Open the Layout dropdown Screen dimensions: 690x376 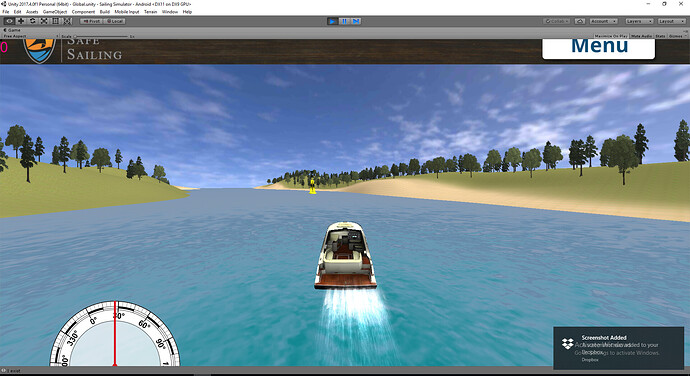(x=671, y=21)
